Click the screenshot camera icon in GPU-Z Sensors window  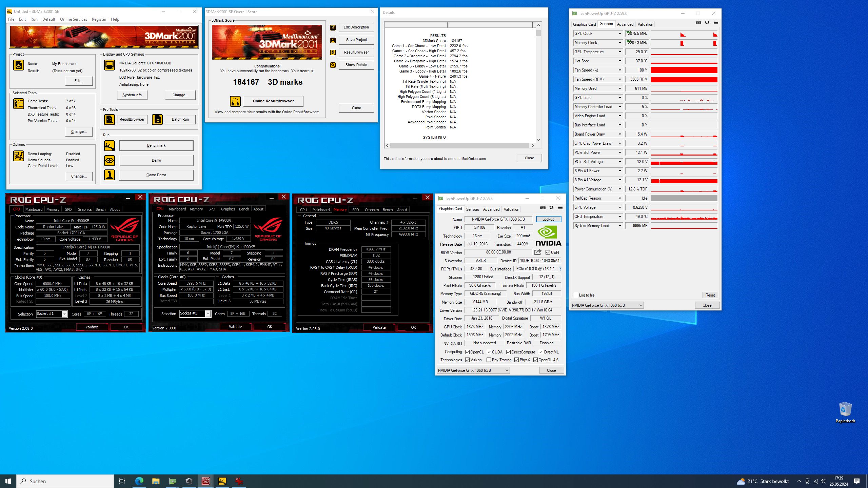coord(698,23)
